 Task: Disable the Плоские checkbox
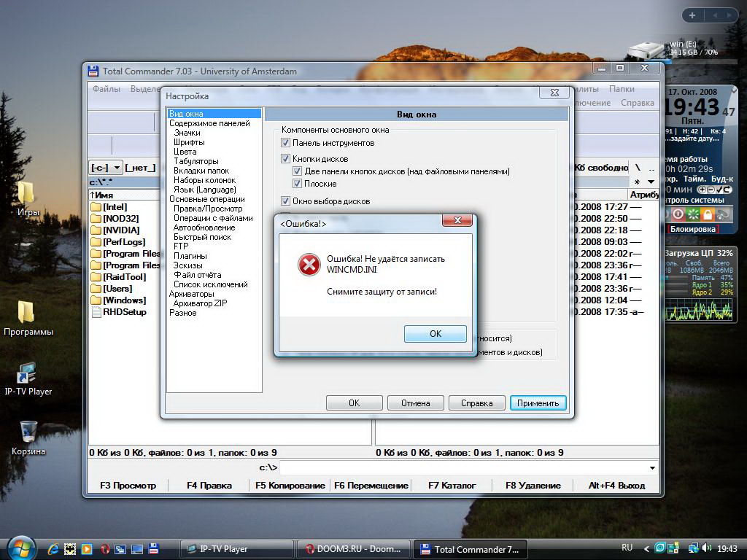[298, 184]
